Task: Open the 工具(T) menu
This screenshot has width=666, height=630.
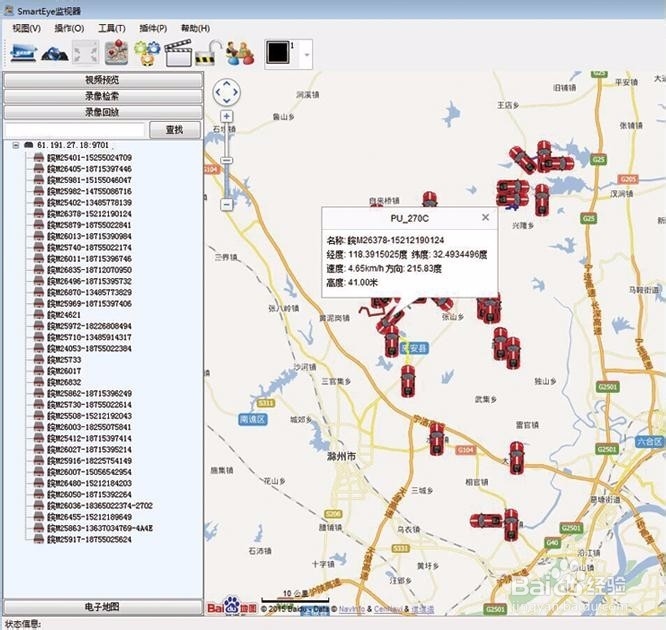Action: pyautogui.click(x=112, y=28)
